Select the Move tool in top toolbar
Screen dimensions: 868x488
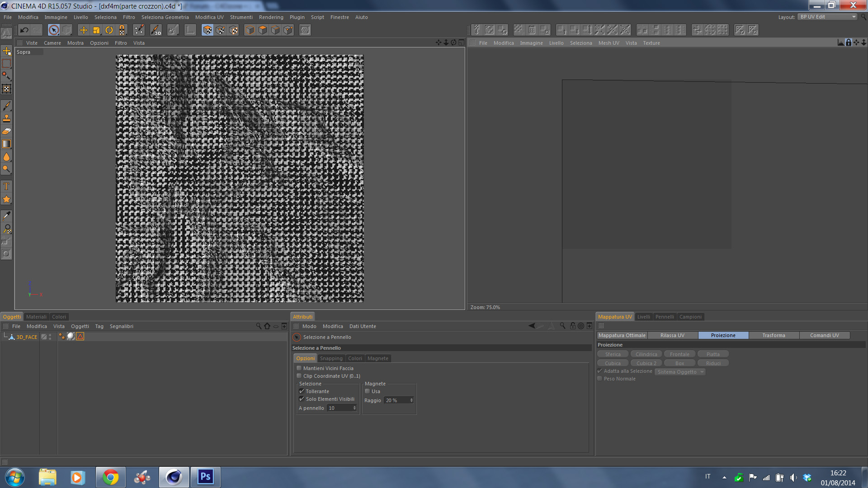pyautogui.click(x=84, y=30)
